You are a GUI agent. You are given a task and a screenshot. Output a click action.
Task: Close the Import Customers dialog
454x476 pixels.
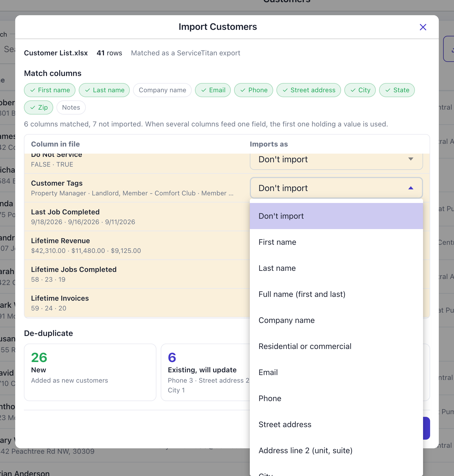point(423,27)
